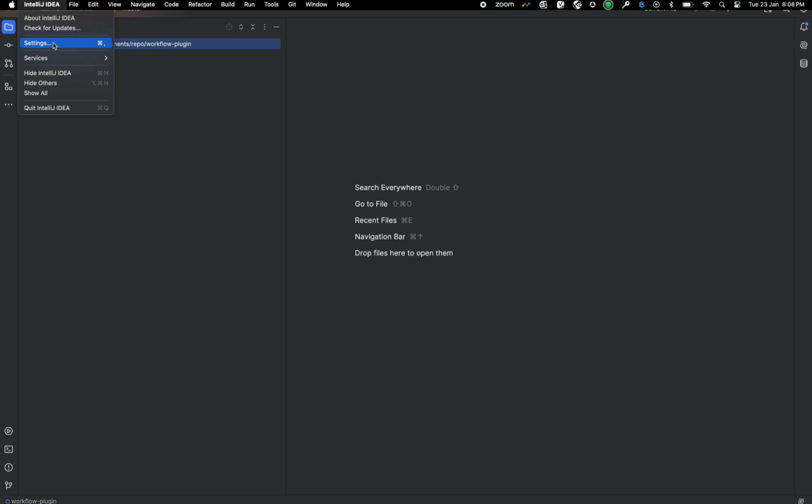The image size is (812, 504).
Task: Open the Code menu
Action: [x=171, y=5]
